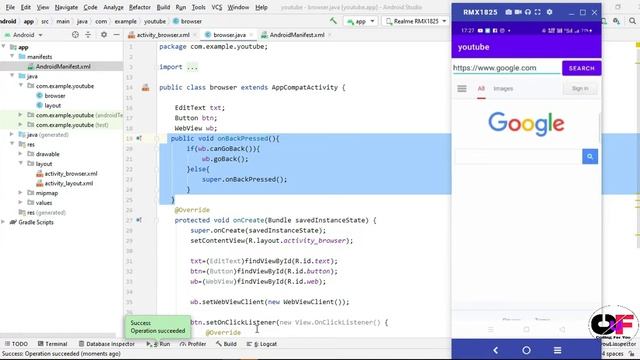This screenshot has height=360, width=640.
Task: Tap the Home circle in phone navigation bar
Action: [526, 350]
